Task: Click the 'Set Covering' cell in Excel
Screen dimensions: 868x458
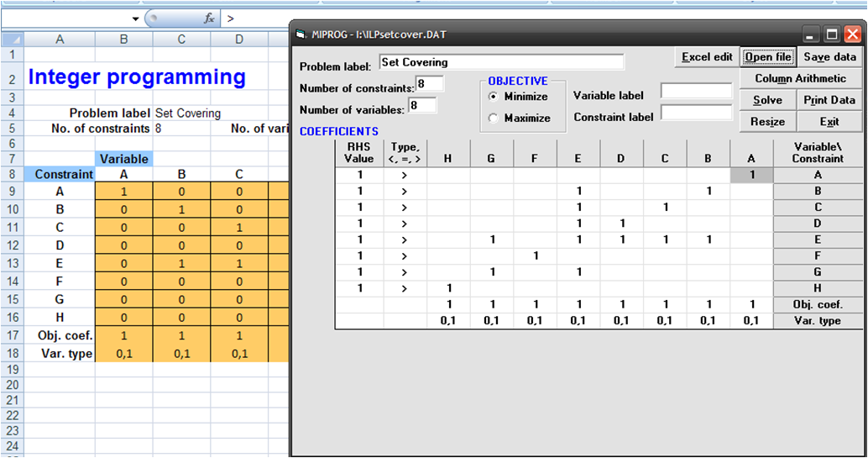Action: point(188,113)
